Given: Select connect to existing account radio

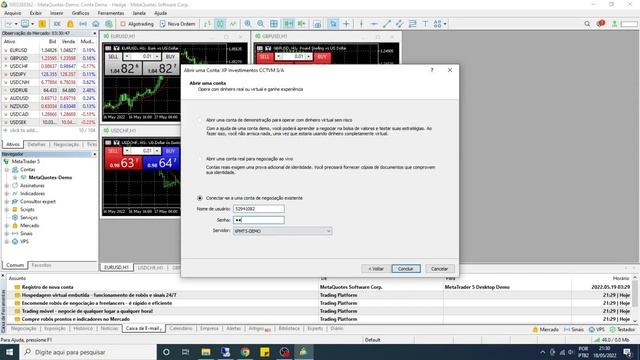Looking at the screenshot, I should [200, 198].
